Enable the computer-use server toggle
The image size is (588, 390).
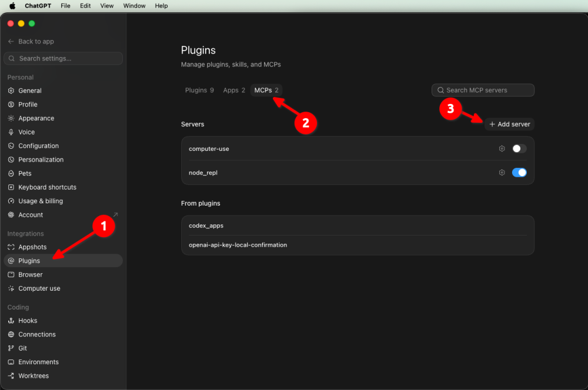tap(519, 149)
